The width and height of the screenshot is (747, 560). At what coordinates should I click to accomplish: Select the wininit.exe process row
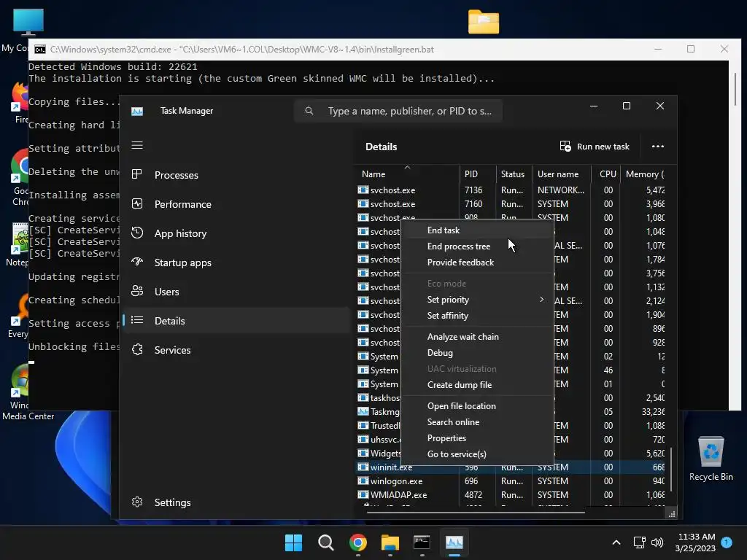point(511,467)
